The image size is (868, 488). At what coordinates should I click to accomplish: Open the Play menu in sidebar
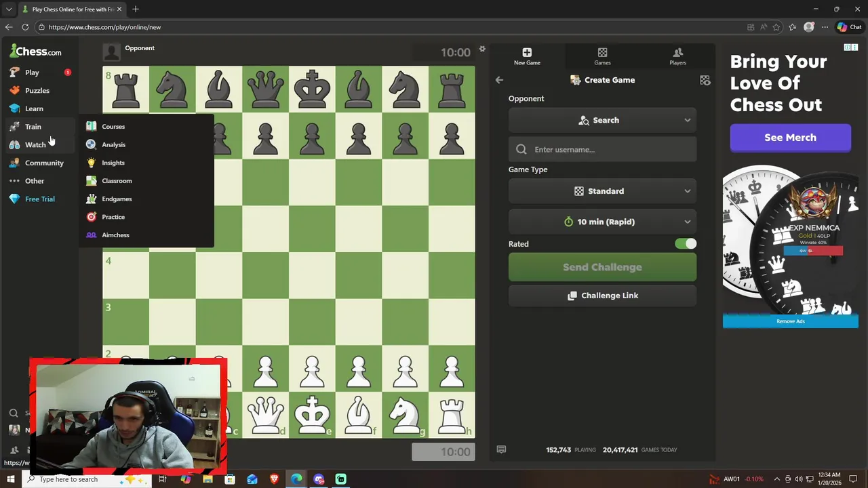[x=32, y=73]
